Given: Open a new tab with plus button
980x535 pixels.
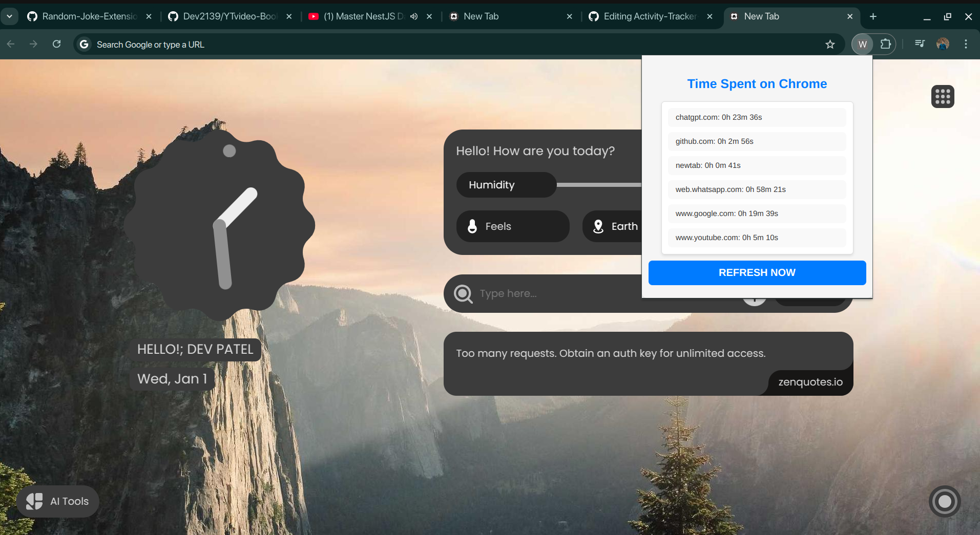Looking at the screenshot, I should (873, 16).
